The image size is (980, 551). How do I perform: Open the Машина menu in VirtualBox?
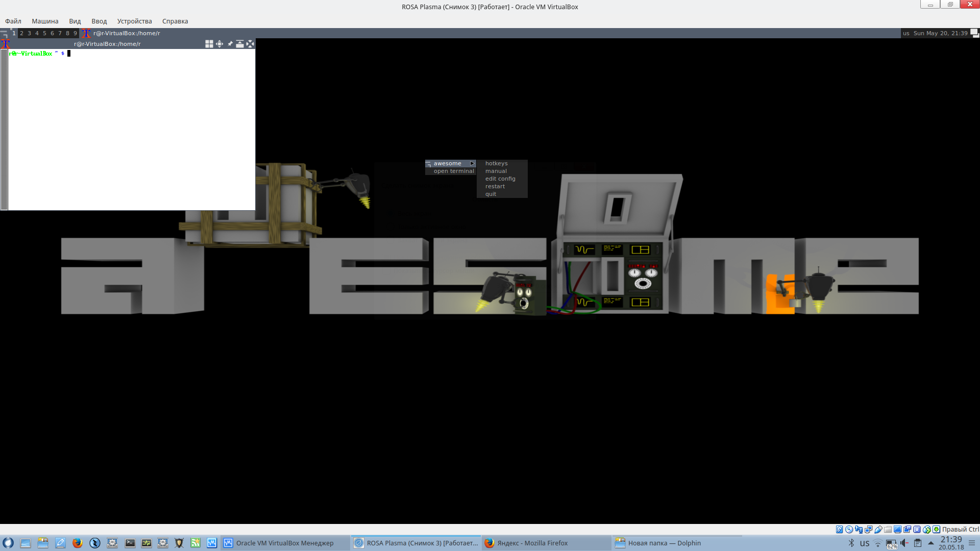(45, 21)
